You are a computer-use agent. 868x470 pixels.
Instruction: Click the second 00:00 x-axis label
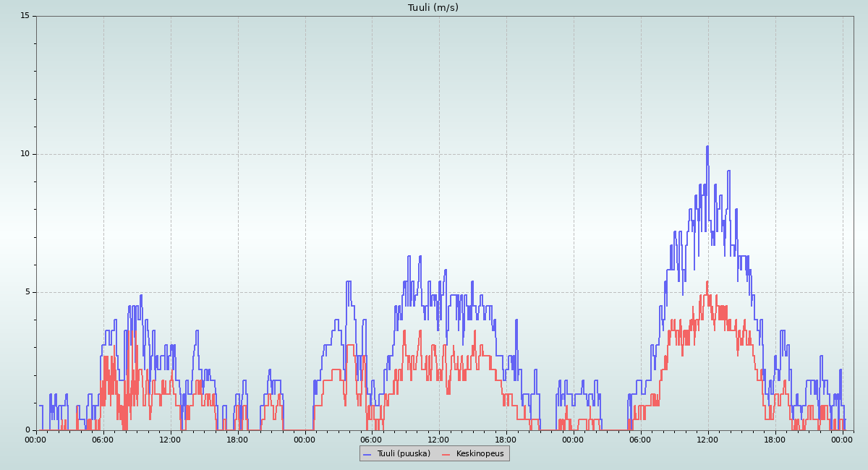click(x=305, y=440)
